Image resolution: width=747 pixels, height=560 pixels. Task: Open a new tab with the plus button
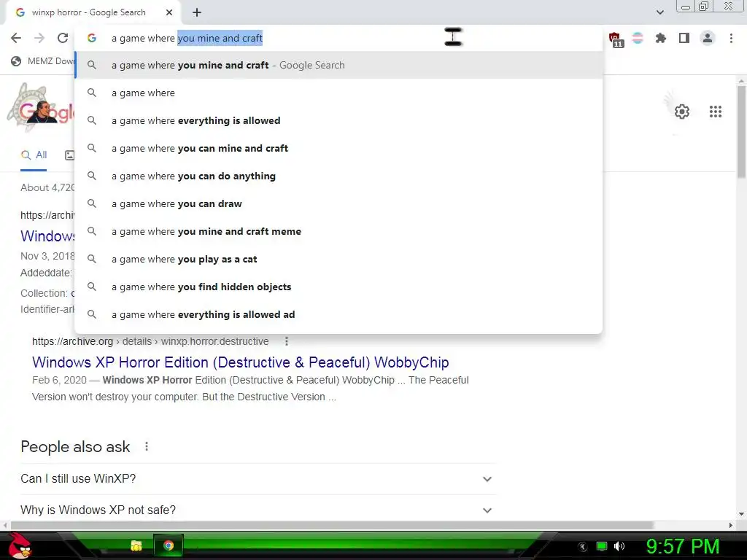click(197, 12)
